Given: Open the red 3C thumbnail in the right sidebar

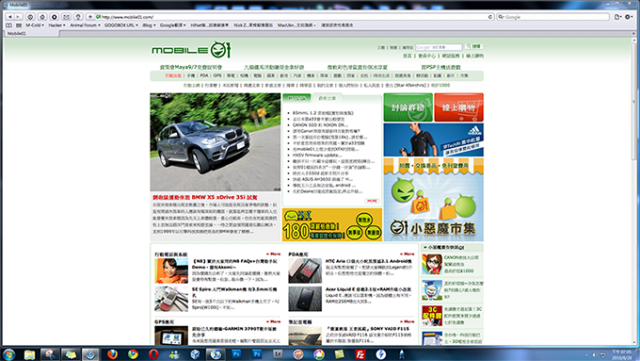Looking at the screenshot, I should [432, 316].
